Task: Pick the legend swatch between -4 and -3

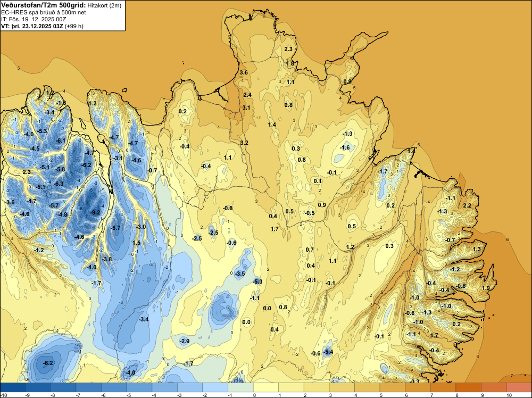Action: [x=164, y=387]
